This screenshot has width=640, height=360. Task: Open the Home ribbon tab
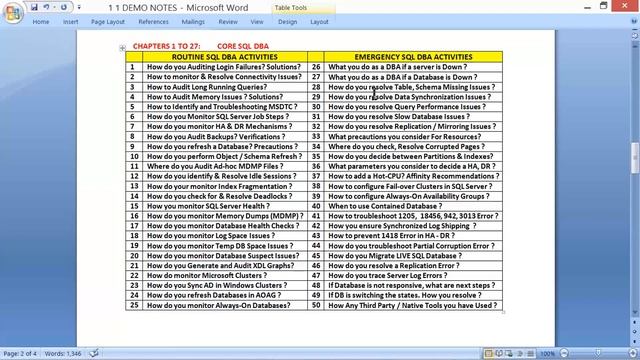click(x=41, y=22)
